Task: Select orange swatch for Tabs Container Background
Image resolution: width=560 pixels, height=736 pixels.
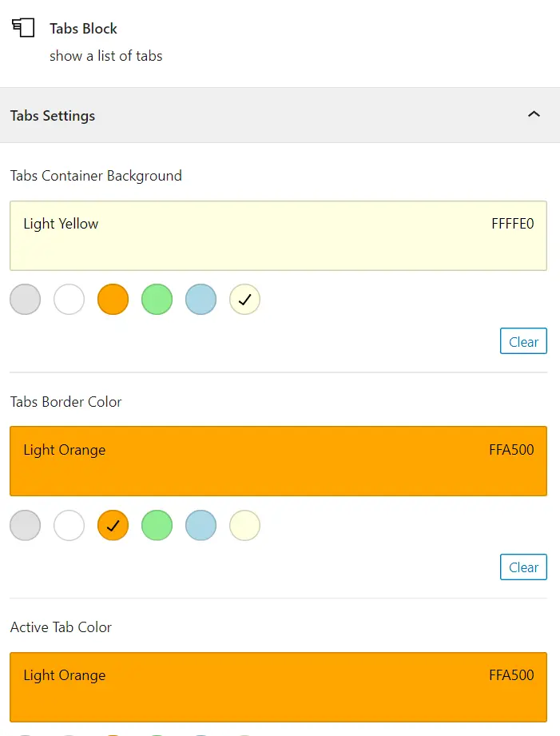Action: (113, 299)
